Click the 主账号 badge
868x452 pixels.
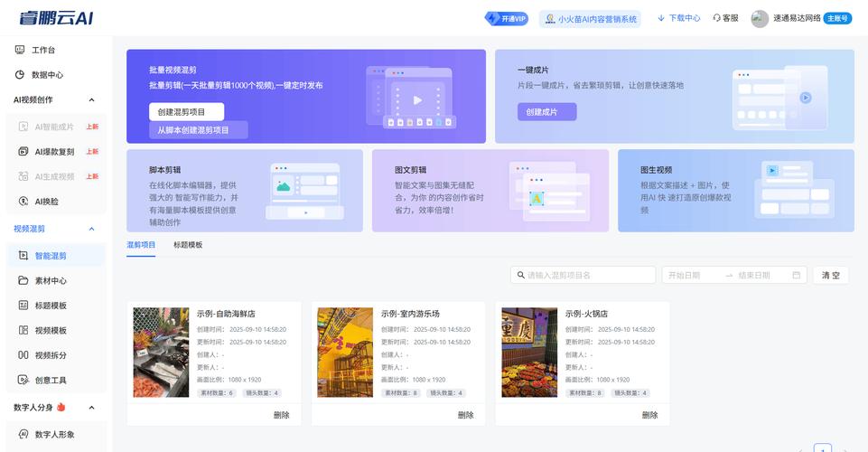tap(837, 18)
